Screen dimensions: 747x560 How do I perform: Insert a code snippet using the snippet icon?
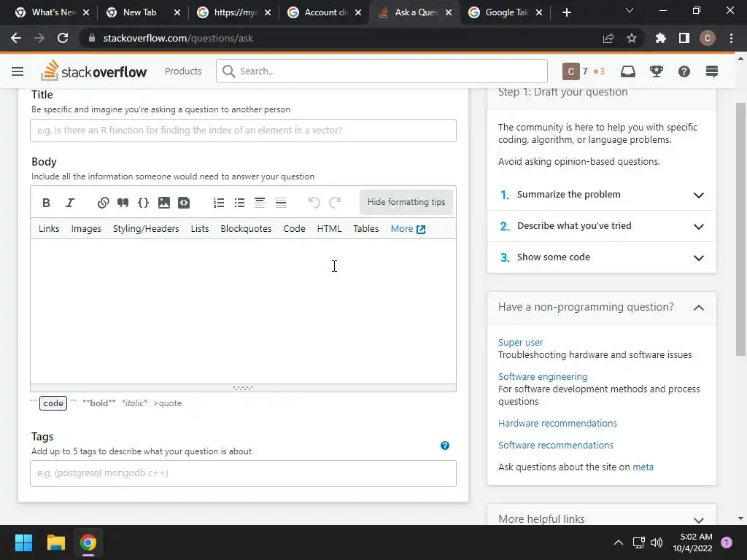pos(184,203)
